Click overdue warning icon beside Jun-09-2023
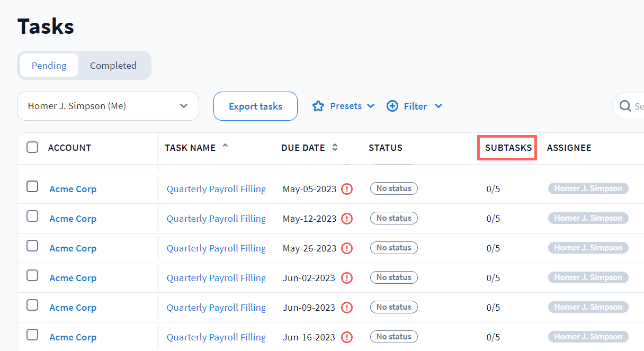The image size is (644, 351). coord(347,308)
